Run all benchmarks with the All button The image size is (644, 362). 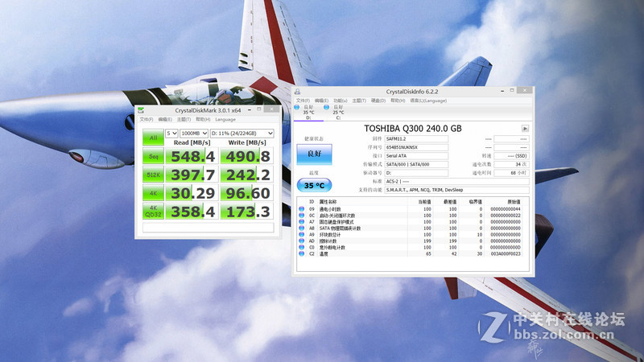[153, 138]
